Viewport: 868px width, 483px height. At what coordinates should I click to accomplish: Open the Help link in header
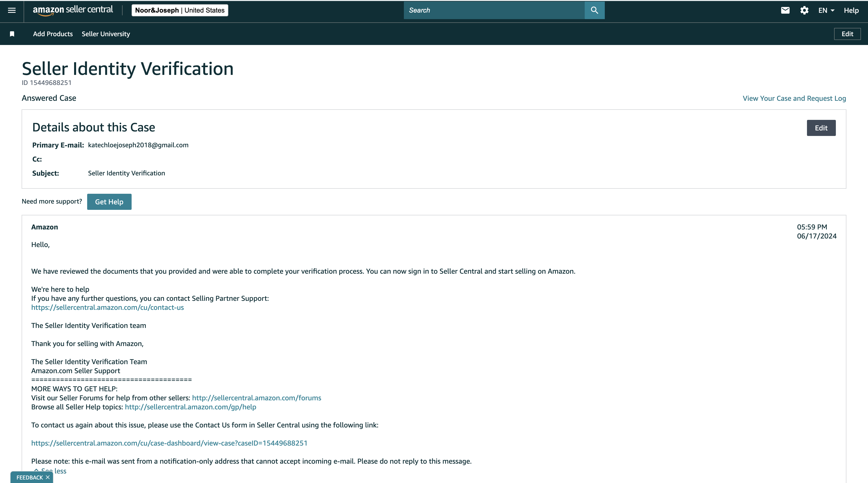(851, 11)
